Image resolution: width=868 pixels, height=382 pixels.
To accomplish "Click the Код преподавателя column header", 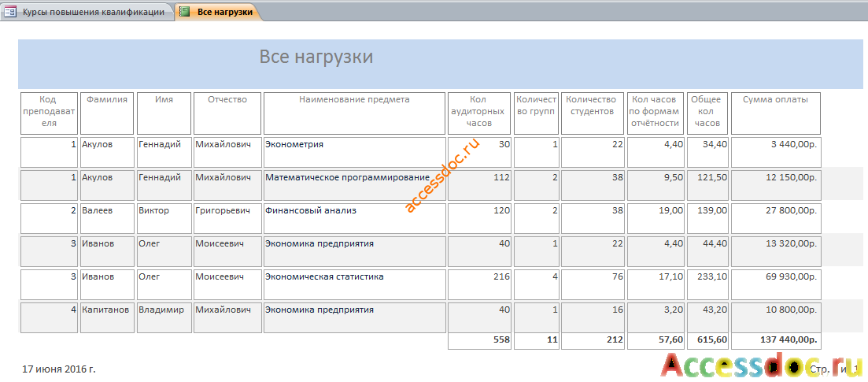I will click(49, 113).
